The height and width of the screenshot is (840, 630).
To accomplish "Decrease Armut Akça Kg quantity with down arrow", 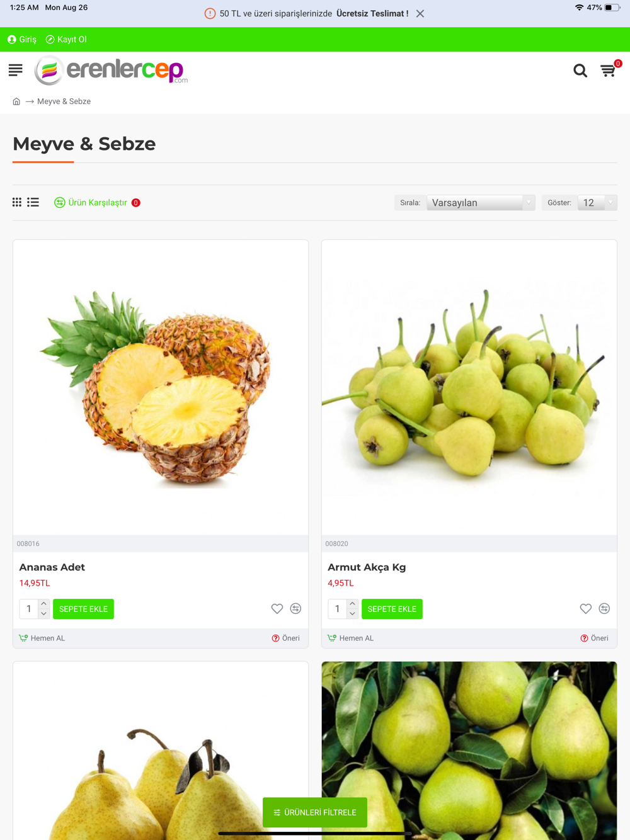I will 352,614.
